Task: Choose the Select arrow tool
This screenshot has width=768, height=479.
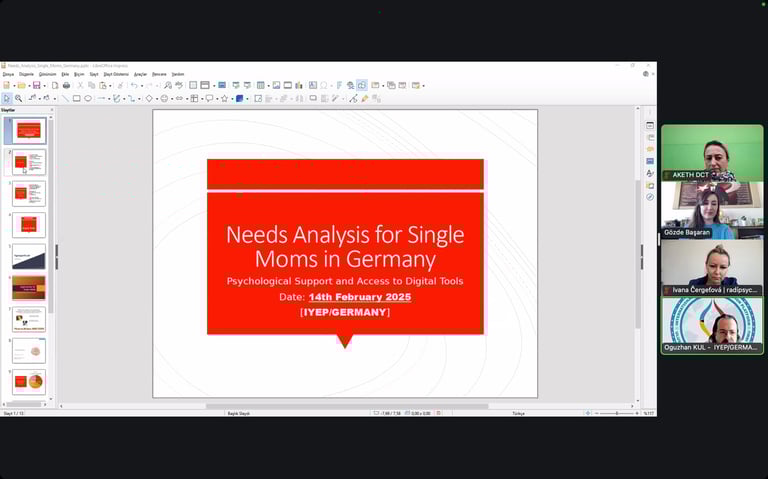Action: tap(6, 98)
